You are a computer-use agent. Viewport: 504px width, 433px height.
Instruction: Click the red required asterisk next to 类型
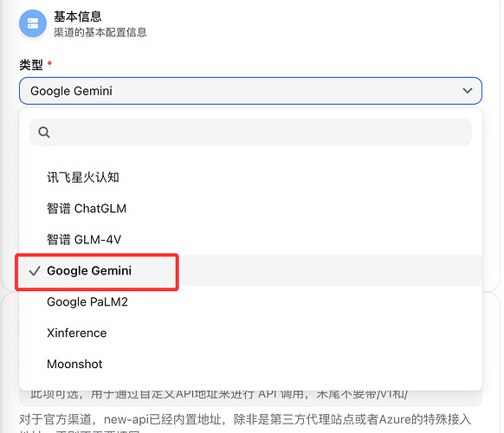coord(49,62)
